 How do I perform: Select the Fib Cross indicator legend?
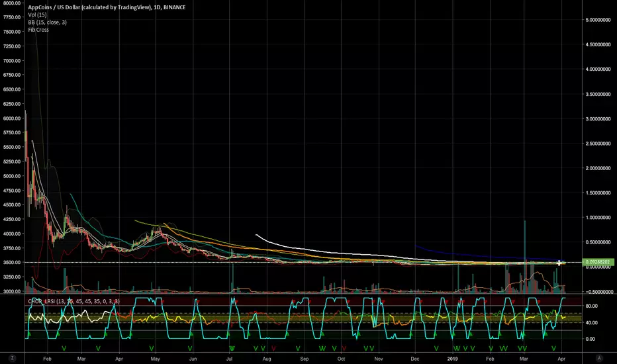point(38,30)
